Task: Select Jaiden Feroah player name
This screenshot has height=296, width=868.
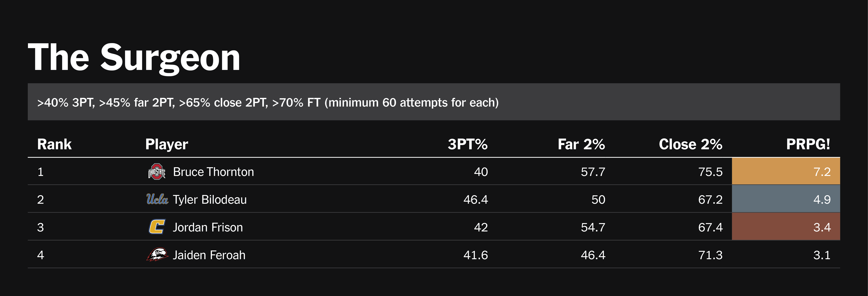Action: (x=209, y=255)
